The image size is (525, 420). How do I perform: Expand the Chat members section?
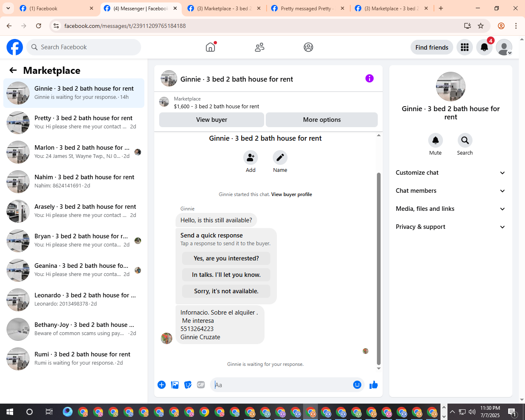(451, 191)
